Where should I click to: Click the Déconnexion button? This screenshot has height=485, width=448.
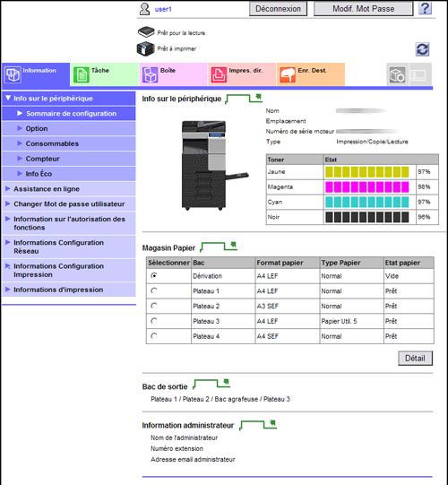pos(279,9)
